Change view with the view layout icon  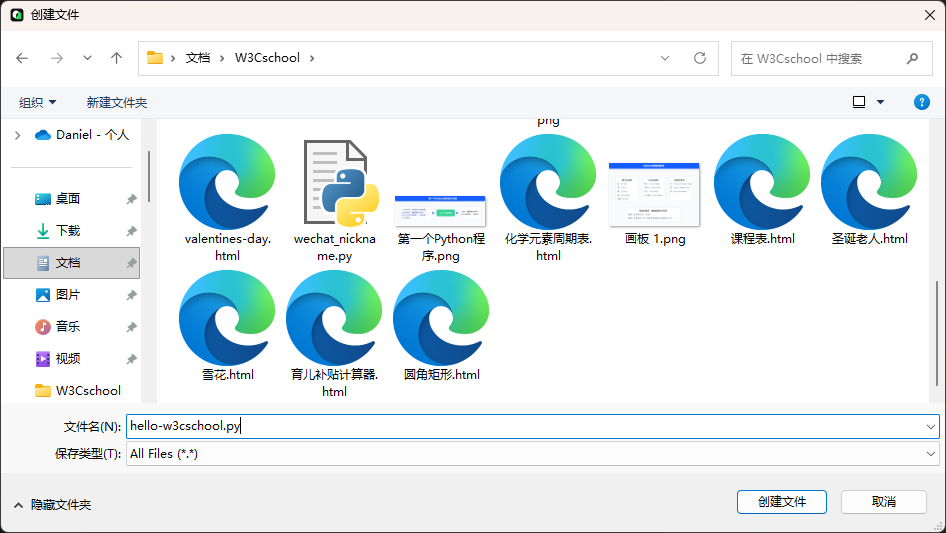[859, 102]
